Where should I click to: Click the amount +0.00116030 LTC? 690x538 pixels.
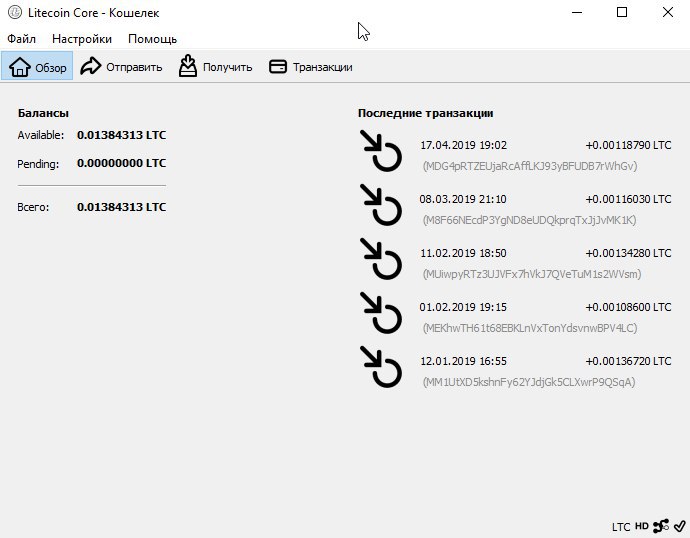[x=628, y=199]
